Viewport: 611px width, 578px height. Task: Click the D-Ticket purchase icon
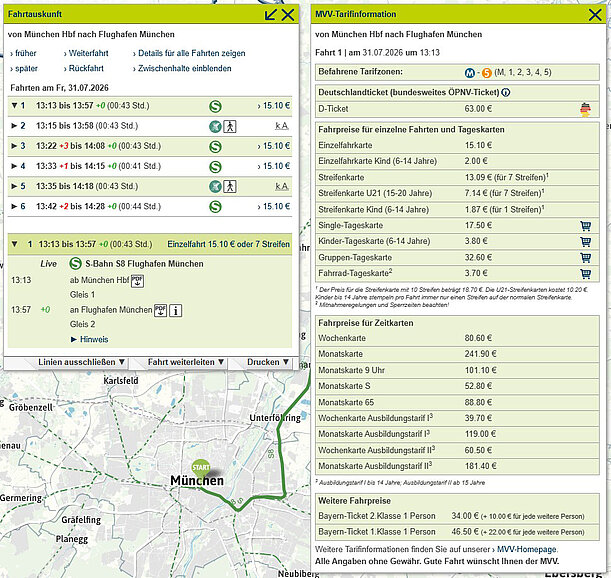tap(585, 109)
